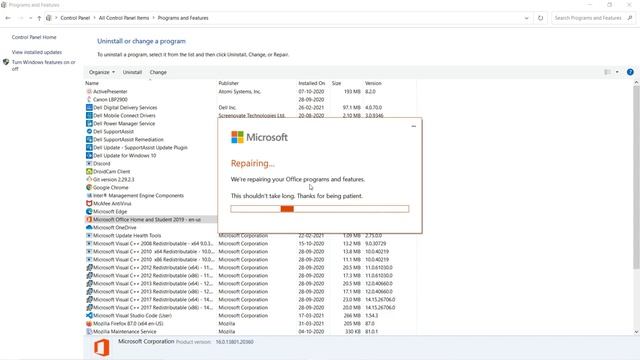The height and width of the screenshot is (360, 640).
Task: Open Control Panel Home link
Action: coord(34,37)
